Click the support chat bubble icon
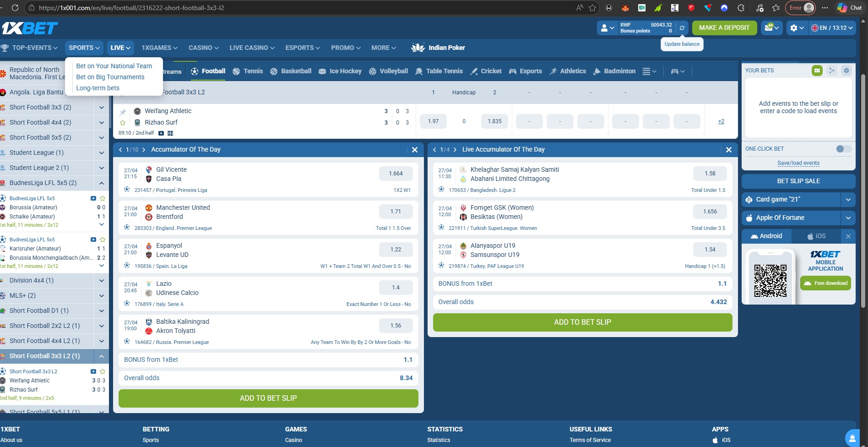 coord(852,438)
